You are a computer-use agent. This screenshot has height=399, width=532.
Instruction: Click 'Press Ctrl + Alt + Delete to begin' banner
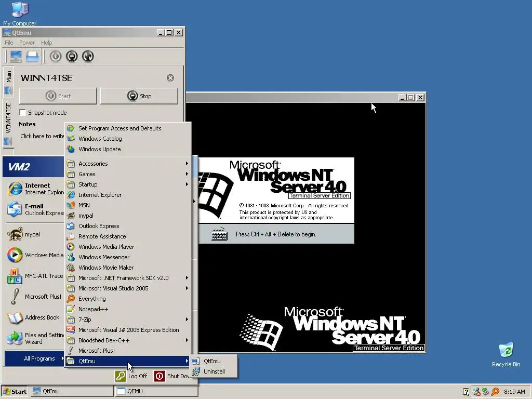276,234
